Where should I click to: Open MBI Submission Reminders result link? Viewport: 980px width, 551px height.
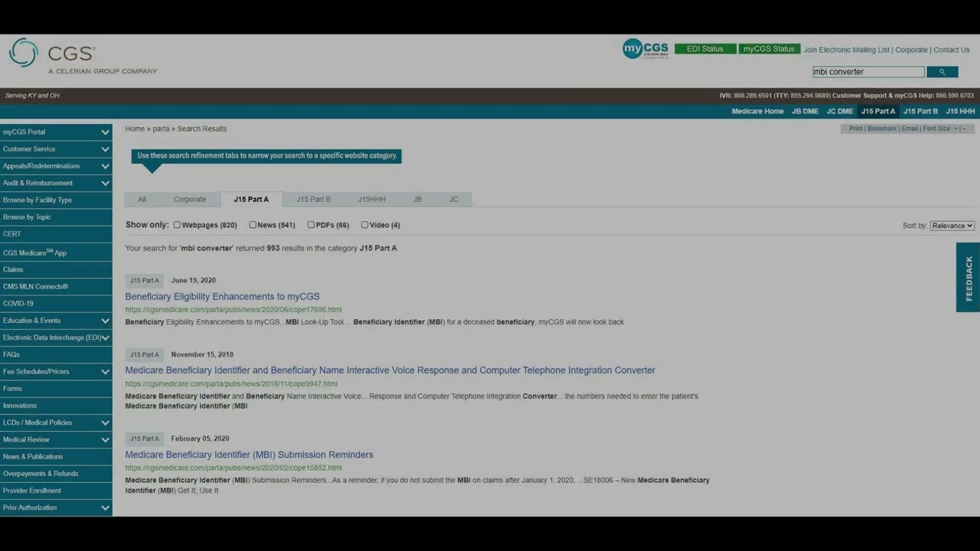click(249, 455)
